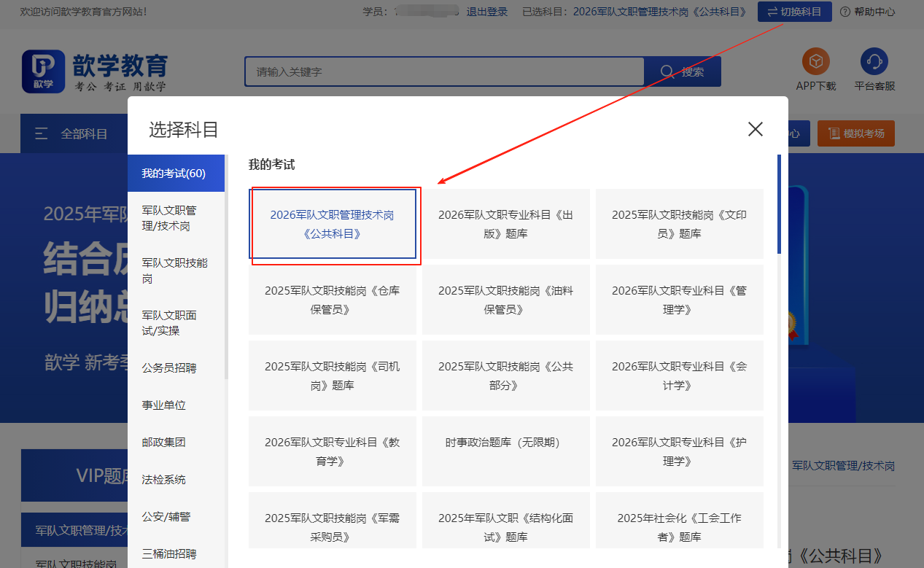The width and height of the screenshot is (924, 568).
Task: Select 时事政治题库（无限期） subject card
Action: point(505,443)
